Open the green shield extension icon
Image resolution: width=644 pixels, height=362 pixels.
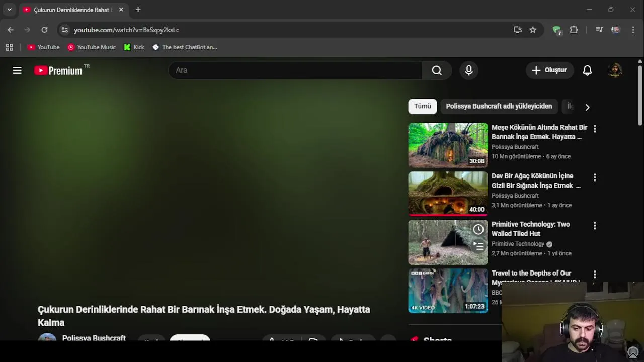coord(556,30)
